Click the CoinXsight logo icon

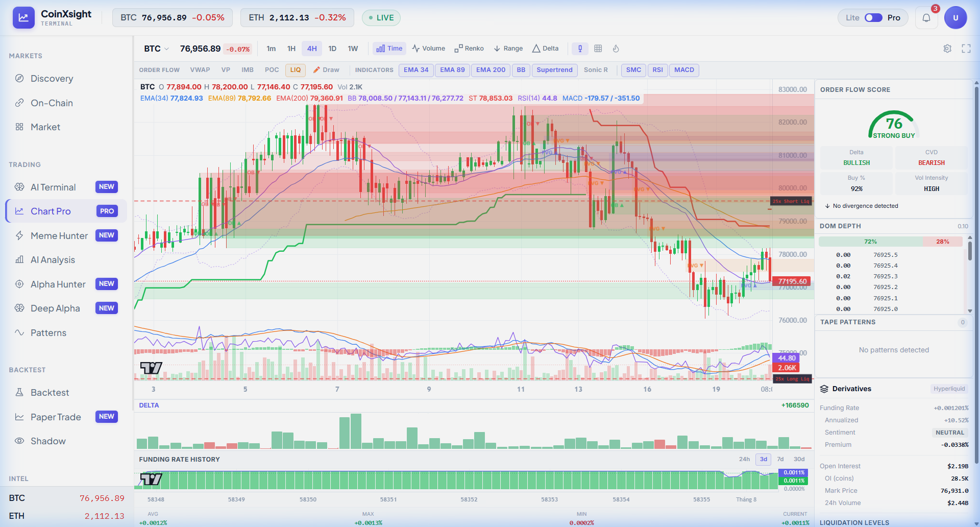tap(23, 18)
